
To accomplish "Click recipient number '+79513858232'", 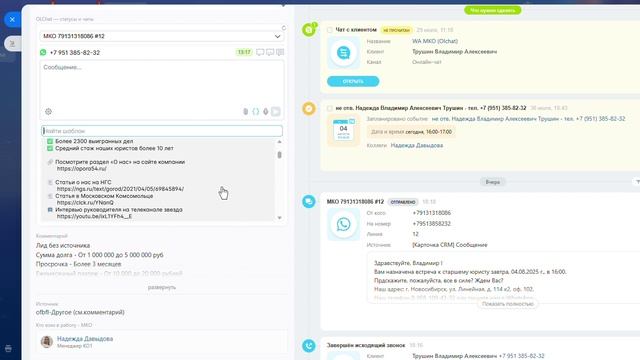I will click(x=431, y=224).
